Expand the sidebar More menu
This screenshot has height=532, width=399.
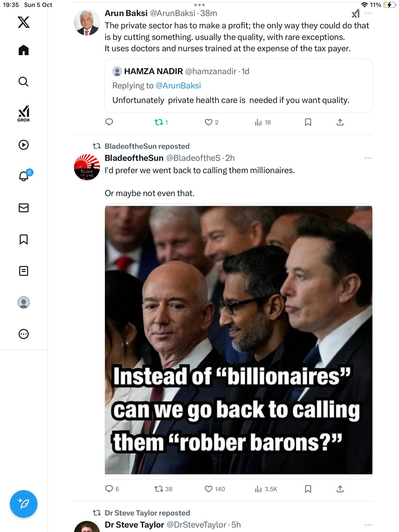pos(24,334)
